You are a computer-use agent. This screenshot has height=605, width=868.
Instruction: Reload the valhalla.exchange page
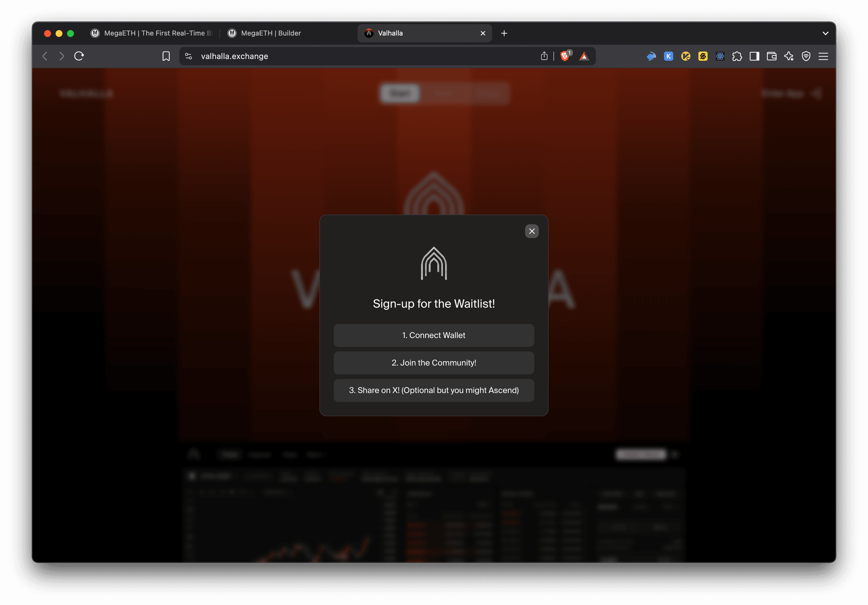point(79,56)
